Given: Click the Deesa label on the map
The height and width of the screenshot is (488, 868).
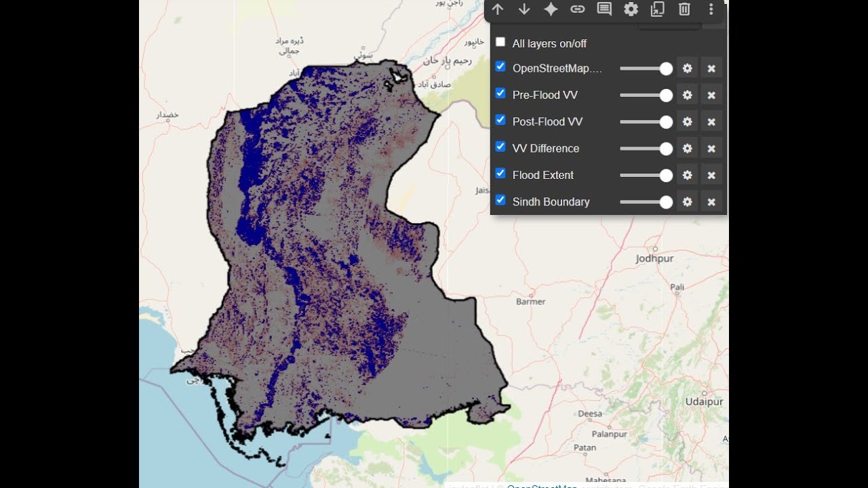Looking at the screenshot, I should click(x=590, y=413).
